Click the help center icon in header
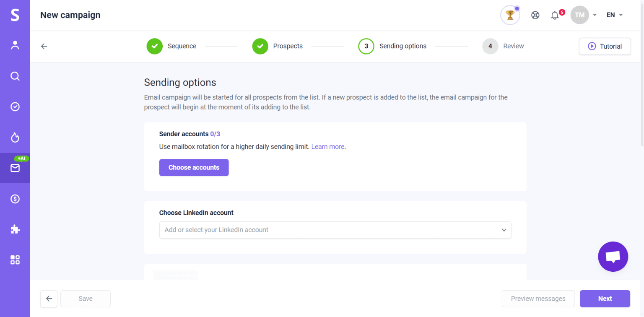 click(535, 15)
